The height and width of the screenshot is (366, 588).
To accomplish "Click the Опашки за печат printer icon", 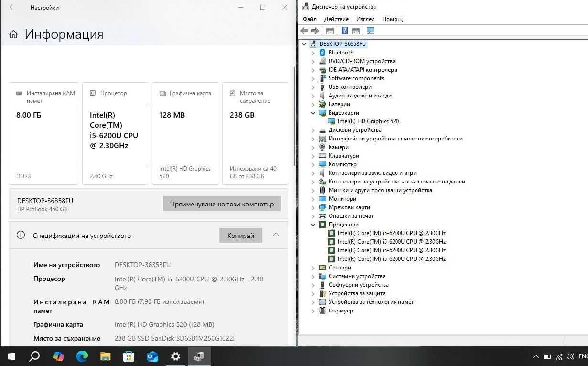I will click(322, 216).
